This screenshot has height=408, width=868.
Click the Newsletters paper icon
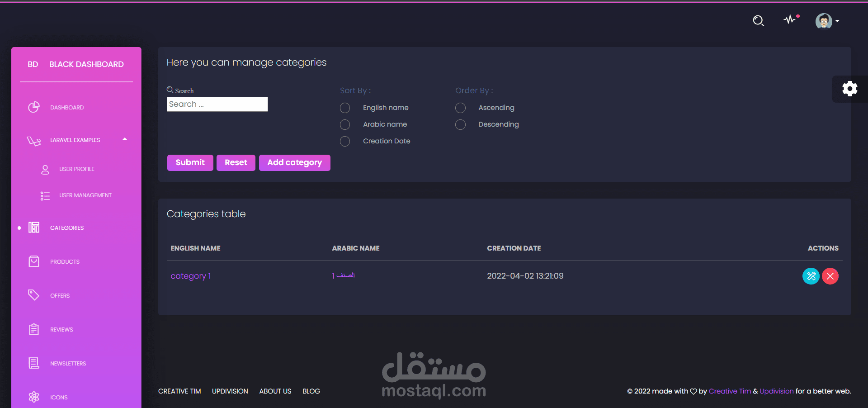[34, 363]
